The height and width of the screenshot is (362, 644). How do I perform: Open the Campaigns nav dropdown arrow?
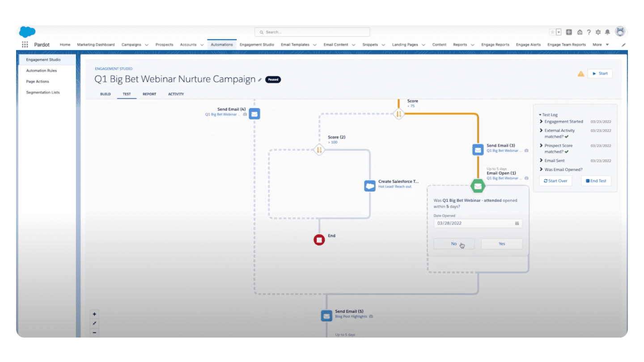[x=147, y=45]
